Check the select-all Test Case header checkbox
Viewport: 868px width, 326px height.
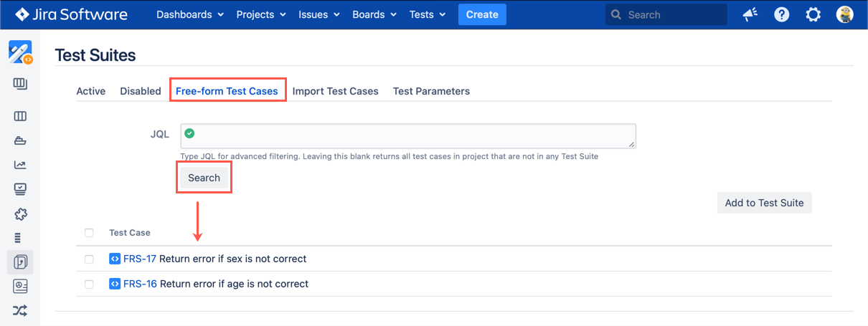coord(89,233)
